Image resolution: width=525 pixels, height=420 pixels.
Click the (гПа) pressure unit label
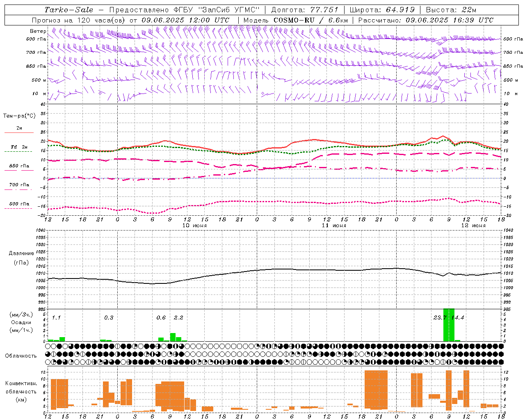click(x=21, y=263)
